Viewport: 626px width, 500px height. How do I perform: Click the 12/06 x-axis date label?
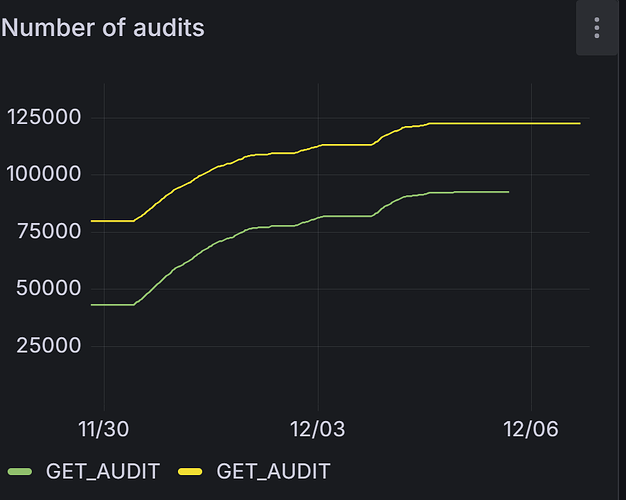(530, 428)
